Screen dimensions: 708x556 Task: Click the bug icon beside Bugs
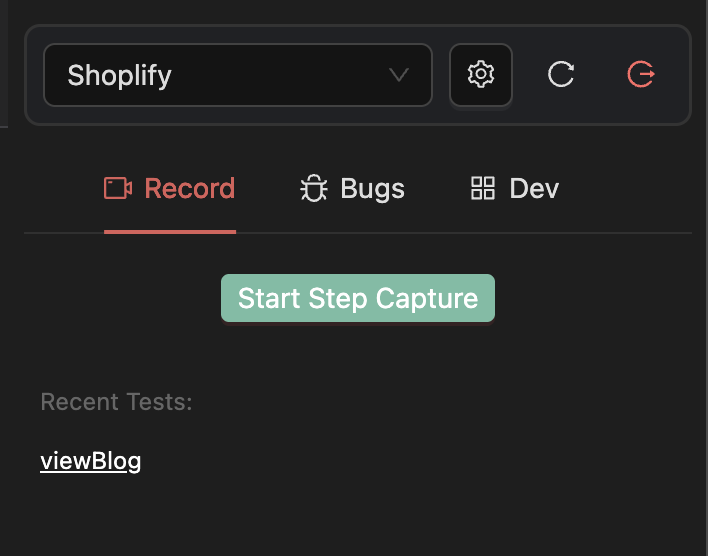pos(314,189)
